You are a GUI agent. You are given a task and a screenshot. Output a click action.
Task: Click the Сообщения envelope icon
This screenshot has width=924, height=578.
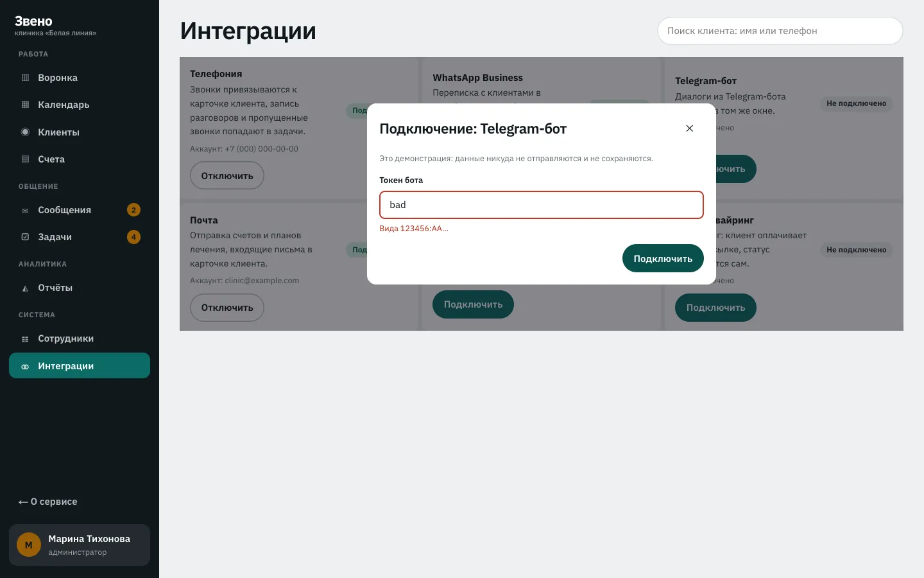pyautogui.click(x=25, y=210)
